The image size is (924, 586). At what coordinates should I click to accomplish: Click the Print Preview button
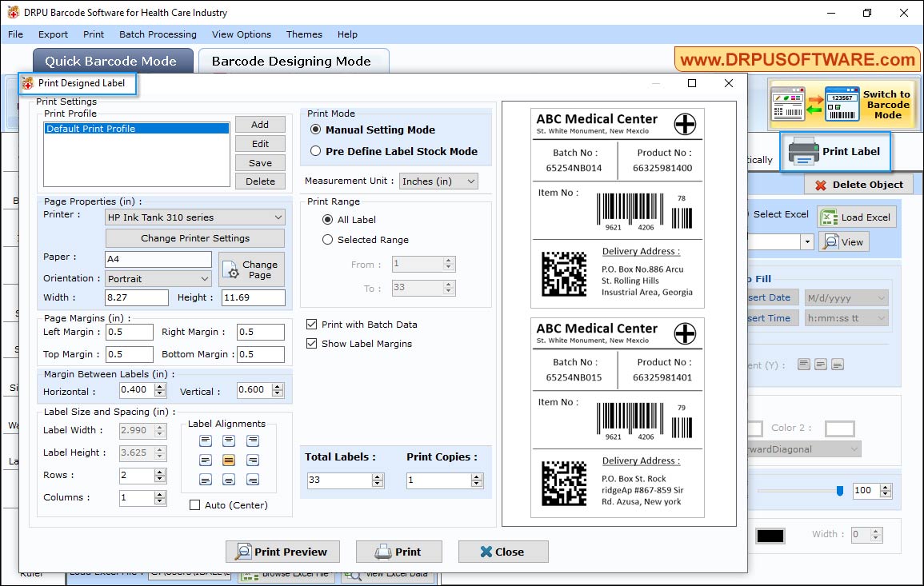point(282,551)
